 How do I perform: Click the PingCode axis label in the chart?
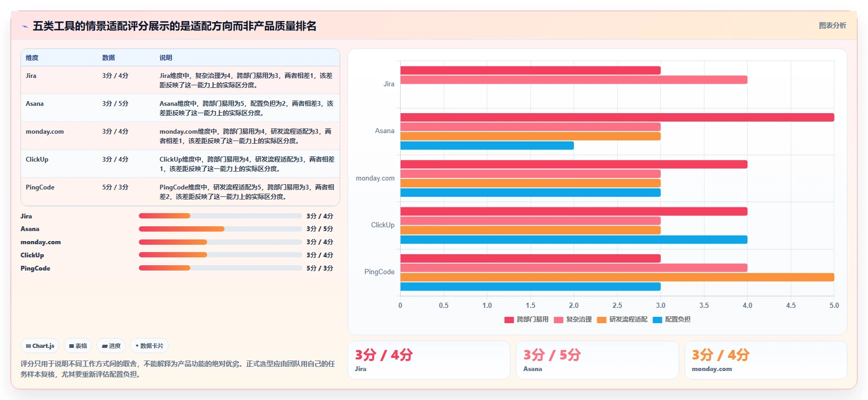coord(380,272)
